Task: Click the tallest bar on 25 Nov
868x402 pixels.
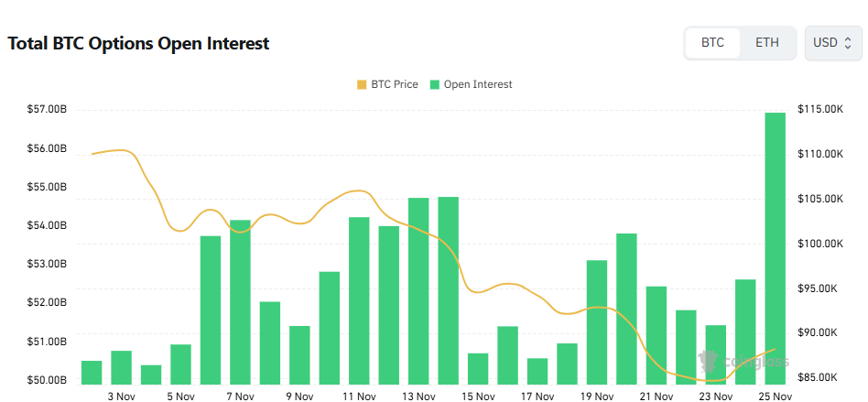Action: 776,247
